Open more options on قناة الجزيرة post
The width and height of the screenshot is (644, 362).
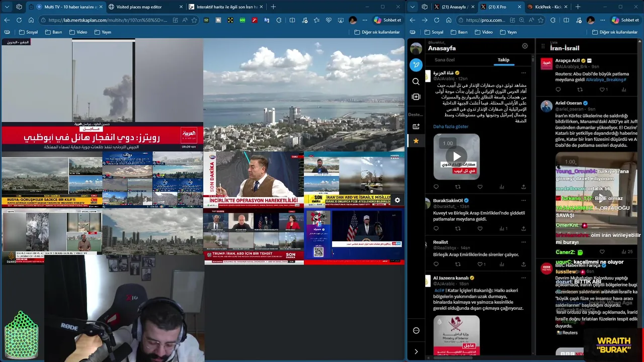523,73
